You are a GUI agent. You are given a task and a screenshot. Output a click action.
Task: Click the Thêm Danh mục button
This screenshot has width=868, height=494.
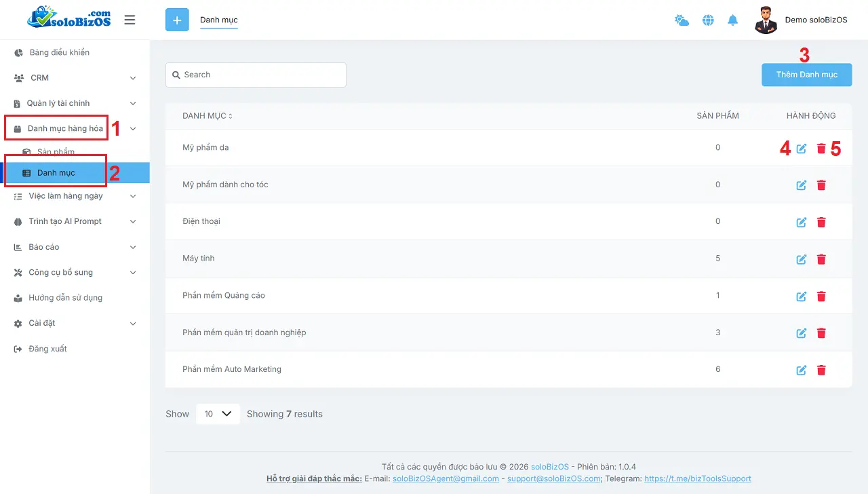click(x=807, y=75)
